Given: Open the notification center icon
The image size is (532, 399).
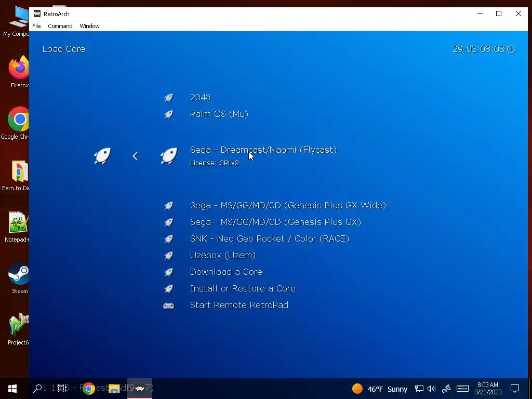Looking at the screenshot, I should [x=515, y=389].
